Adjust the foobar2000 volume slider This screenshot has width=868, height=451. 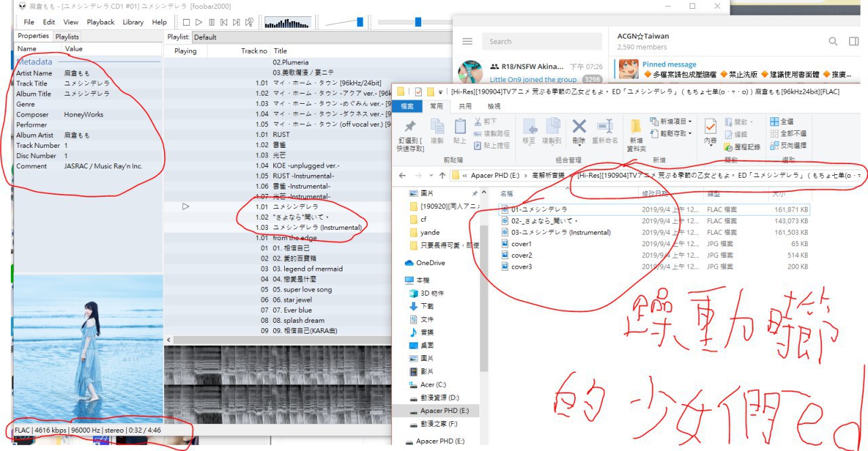[344, 22]
